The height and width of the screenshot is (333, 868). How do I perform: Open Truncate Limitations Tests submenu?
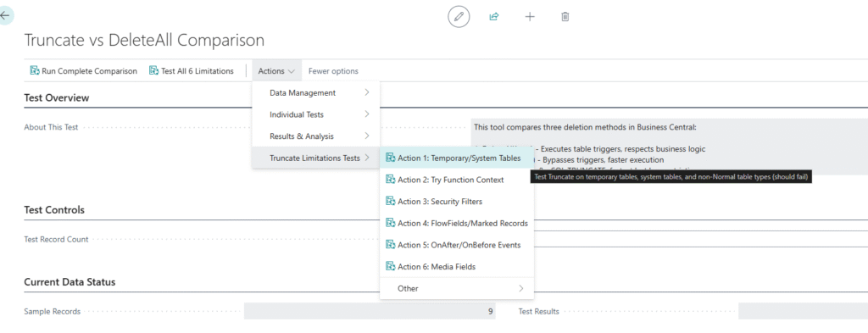[316, 158]
